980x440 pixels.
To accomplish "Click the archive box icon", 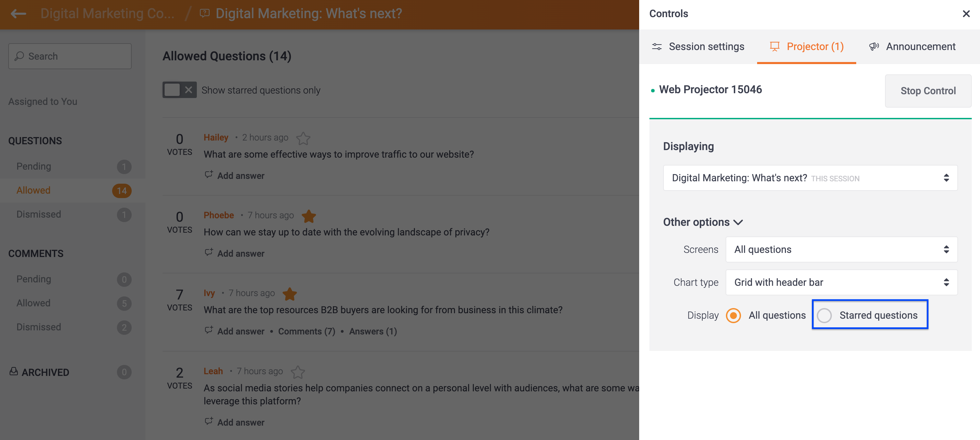I will click(14, 371).
